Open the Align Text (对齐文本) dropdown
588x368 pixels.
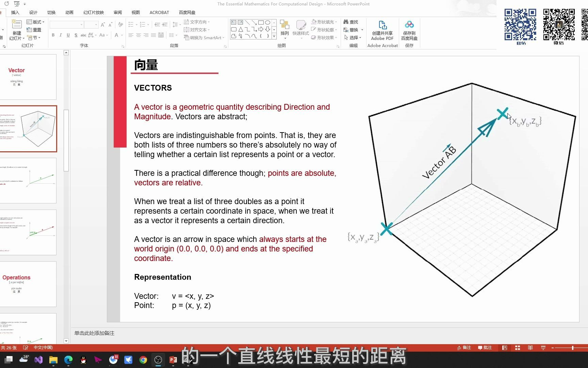click(197, 30)
